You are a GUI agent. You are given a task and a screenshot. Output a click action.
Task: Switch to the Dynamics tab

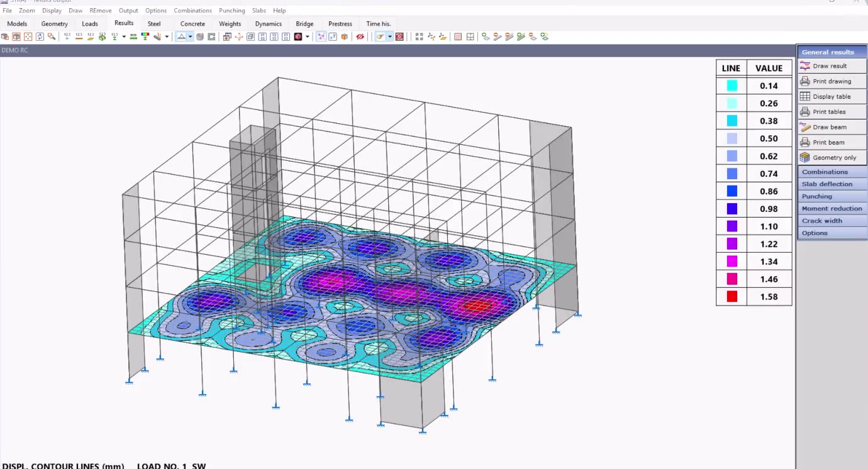coord(269,24)
